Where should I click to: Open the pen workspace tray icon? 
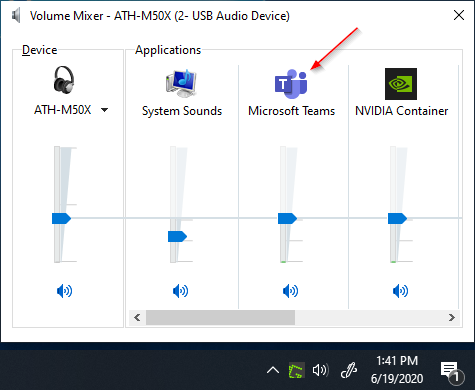point(349,370)
